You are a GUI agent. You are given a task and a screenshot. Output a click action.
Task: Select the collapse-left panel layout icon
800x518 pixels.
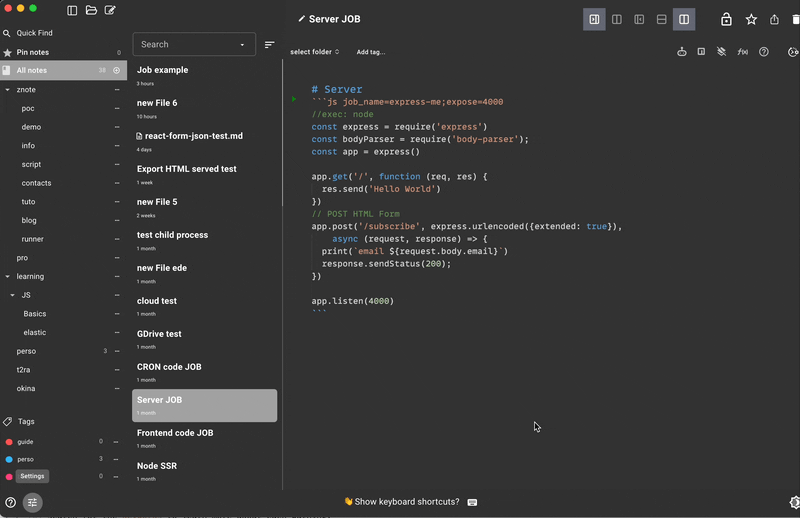(639, 19)
